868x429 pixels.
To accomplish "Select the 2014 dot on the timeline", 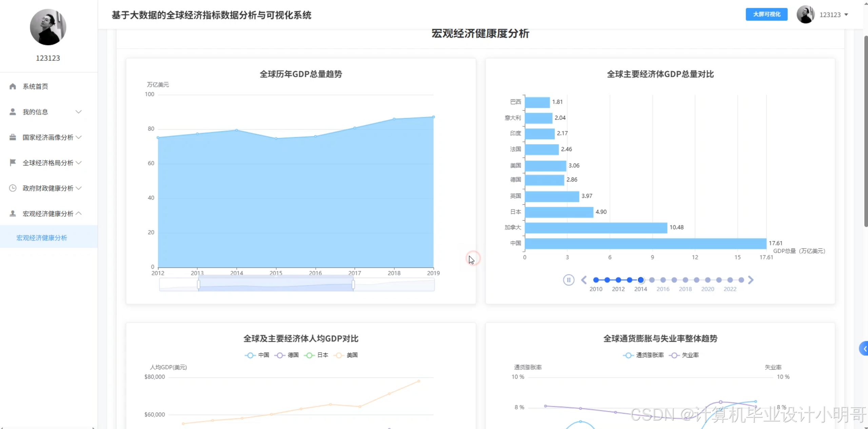I will 641,280.
